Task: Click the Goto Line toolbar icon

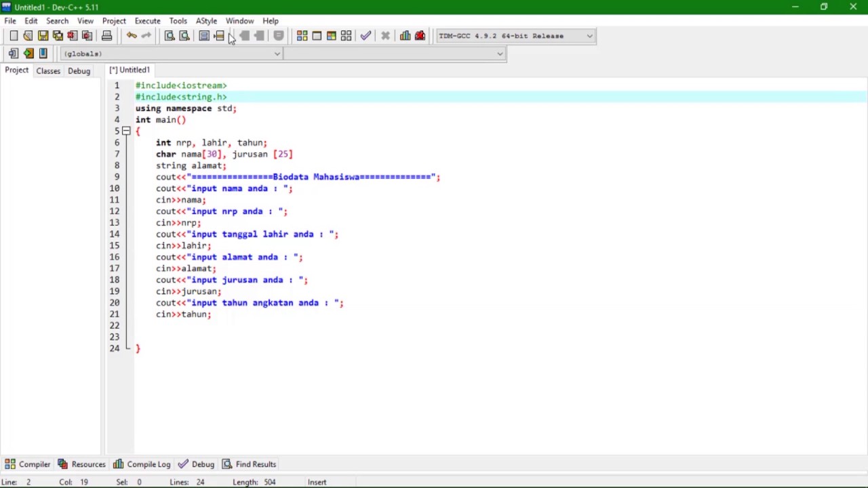Action: [x=219, y=36]
